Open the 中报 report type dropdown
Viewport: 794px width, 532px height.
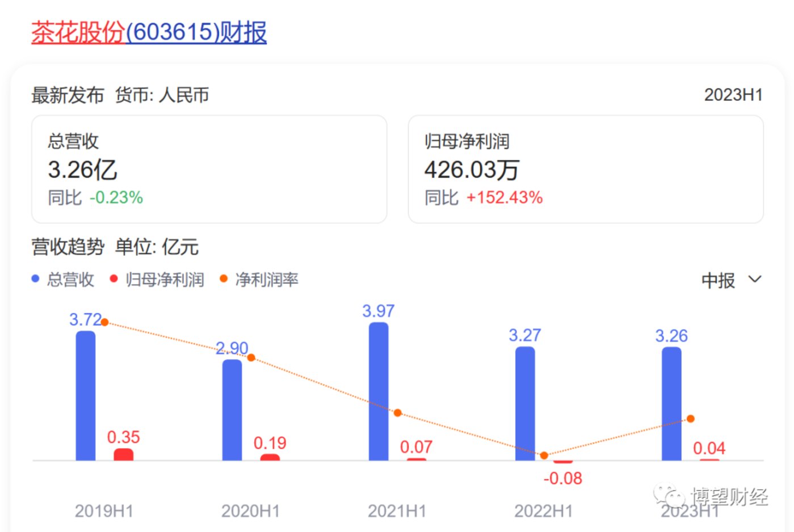(731, 280)
